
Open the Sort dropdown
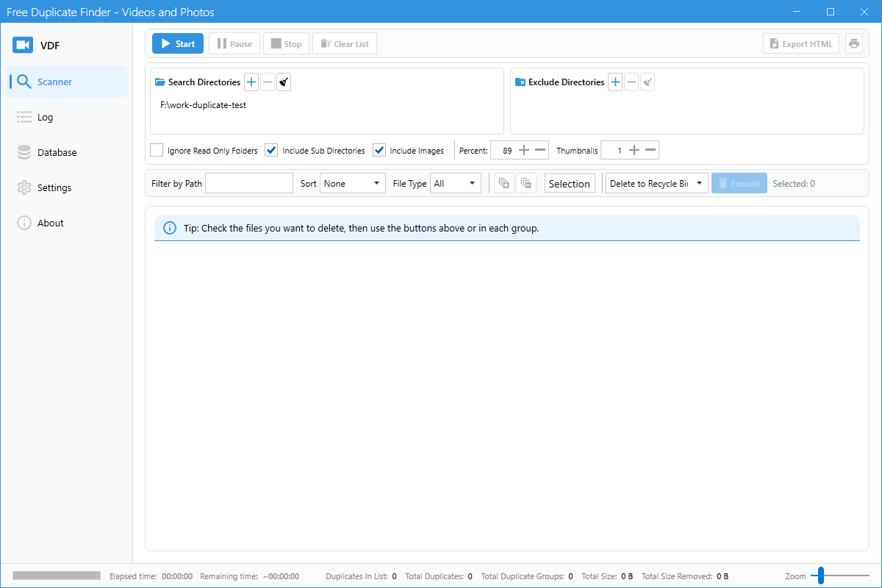point(353,184)
